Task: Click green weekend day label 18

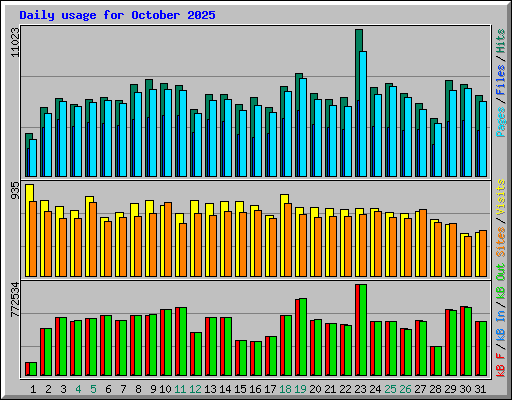Action: (x=285, y=389)
